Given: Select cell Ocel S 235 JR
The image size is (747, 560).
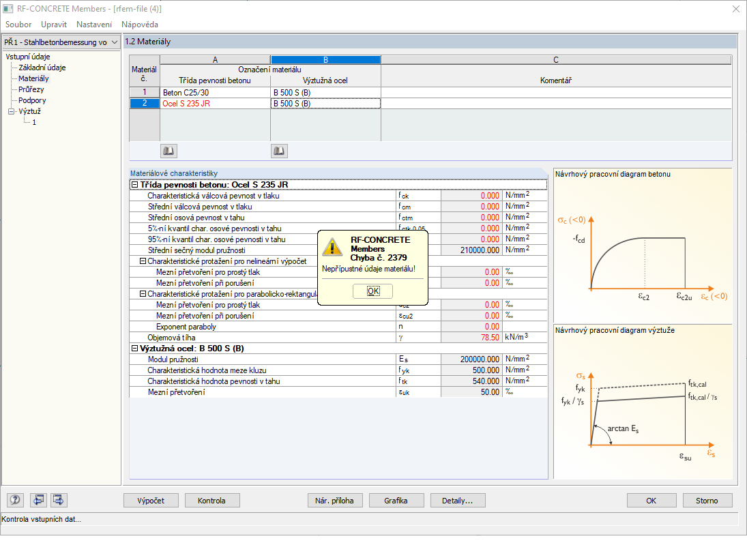Looking at the screenshot, I should coord(216,103).
